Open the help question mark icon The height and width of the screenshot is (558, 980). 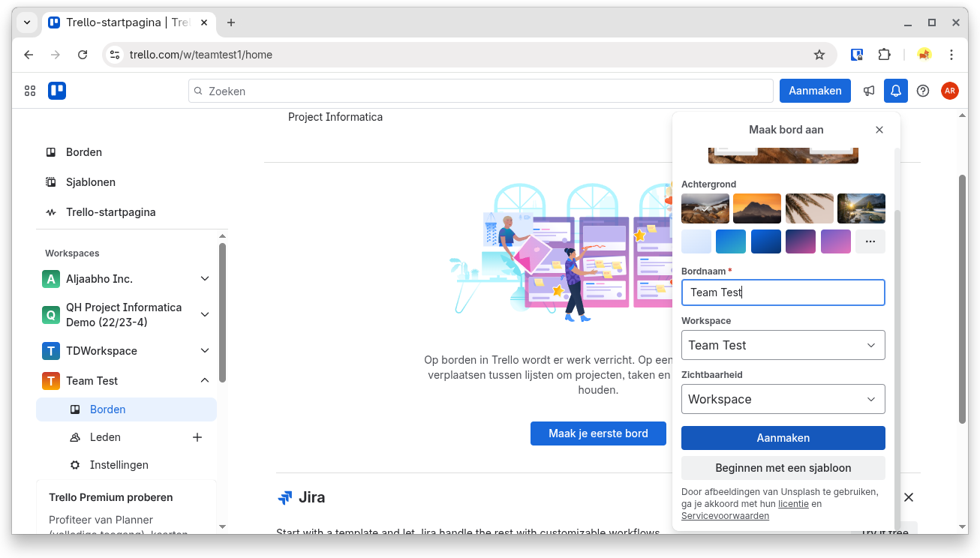click(x=923, y=91)
